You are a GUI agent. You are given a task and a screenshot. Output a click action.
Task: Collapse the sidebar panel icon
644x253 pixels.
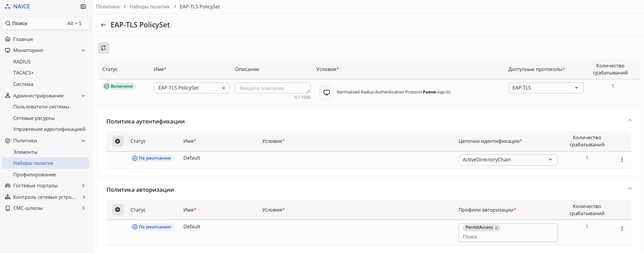[83, 7]
